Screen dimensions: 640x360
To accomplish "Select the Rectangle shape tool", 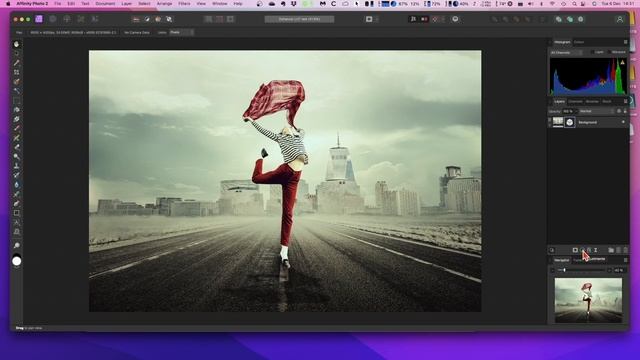I will coord(16,213).
